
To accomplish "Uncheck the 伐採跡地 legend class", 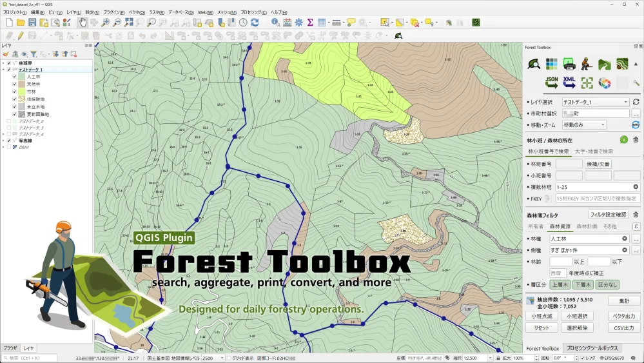I will (14, 99).
